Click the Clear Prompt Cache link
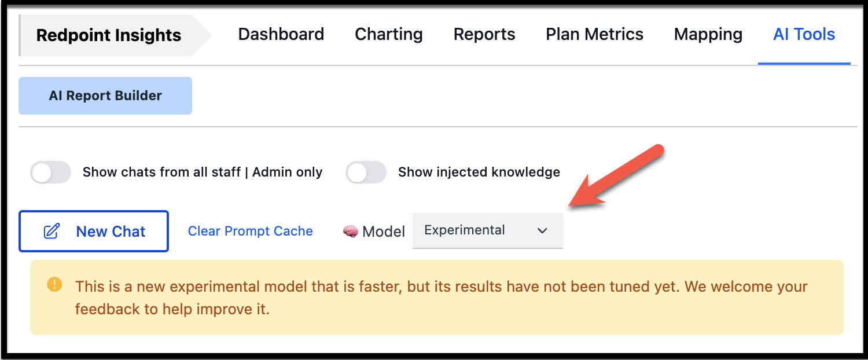Screen dimensions: 868x360 tap(250, 232)
